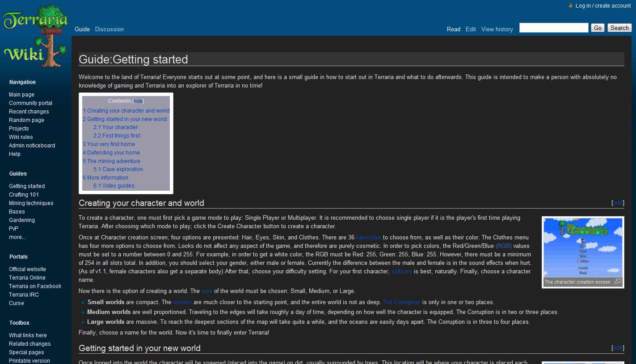The height and width of the screenshot is (364, 636).
Task: Open Terraria on Facebook
Action: (x=35, y=286)
